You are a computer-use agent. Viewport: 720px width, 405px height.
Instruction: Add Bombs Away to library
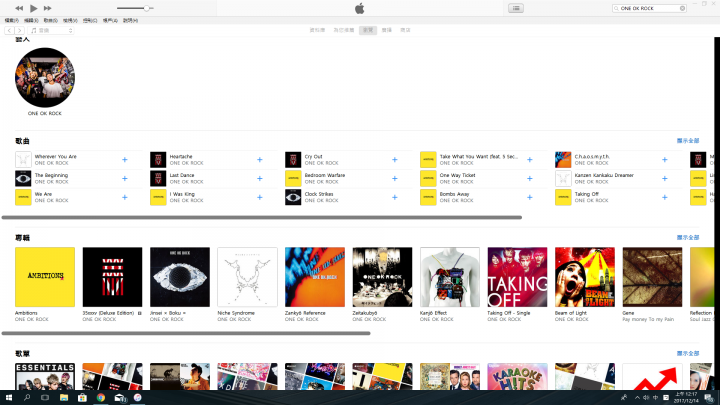pos(529,197)
